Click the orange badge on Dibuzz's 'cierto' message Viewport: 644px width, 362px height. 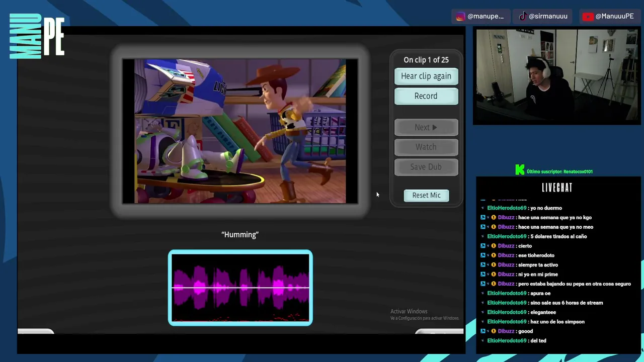point(494,246)
